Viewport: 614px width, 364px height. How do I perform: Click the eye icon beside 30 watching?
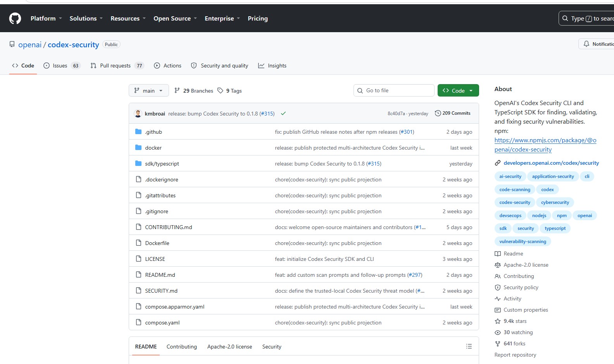(x=498, y=333)
